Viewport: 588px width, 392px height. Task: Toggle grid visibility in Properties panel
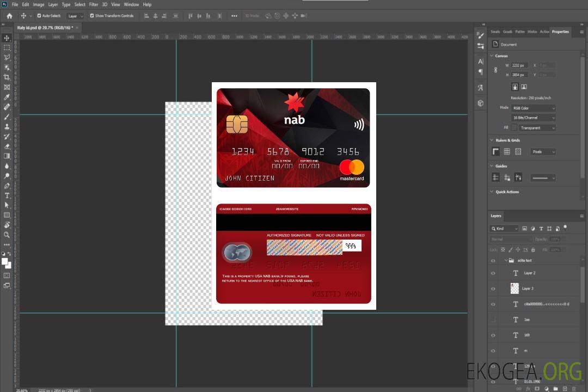[x=507, y=151]
